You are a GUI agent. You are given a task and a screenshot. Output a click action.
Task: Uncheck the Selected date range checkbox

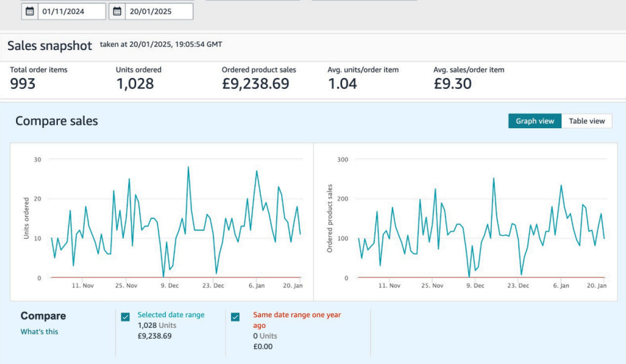tap(125, 317)
